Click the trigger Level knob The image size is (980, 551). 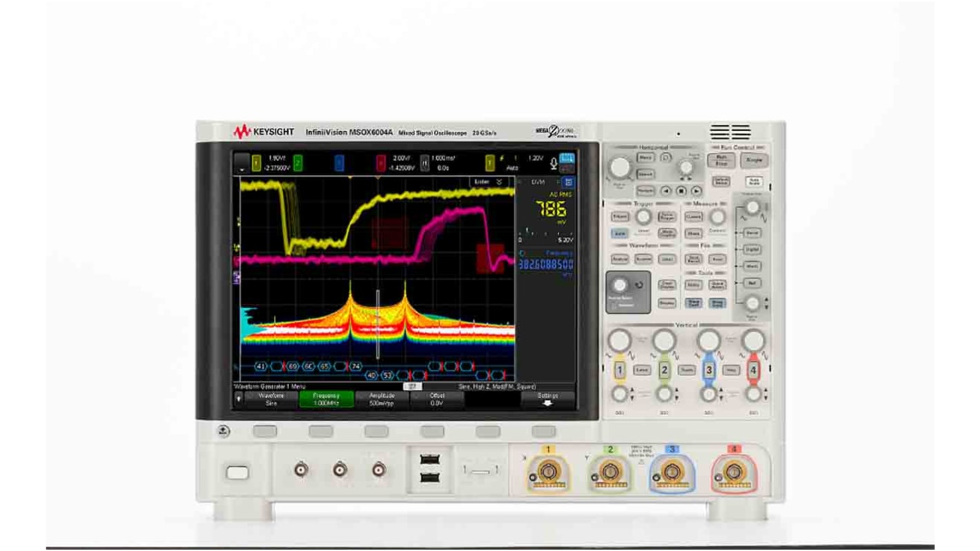[x=643, y=217]
